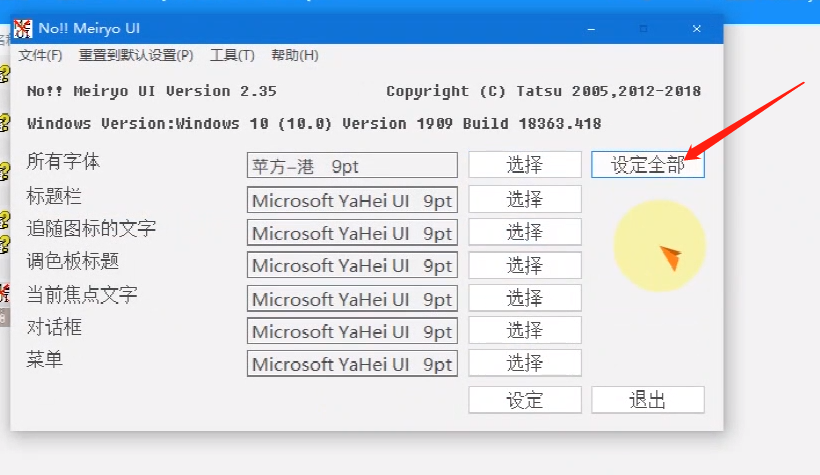
Task: Open the 工具(T) menu
Action: point(232,55)
